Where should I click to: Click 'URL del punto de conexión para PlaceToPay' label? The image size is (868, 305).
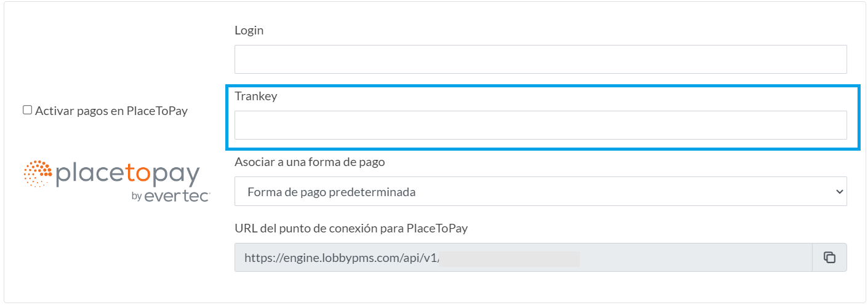tap(351, 228)
